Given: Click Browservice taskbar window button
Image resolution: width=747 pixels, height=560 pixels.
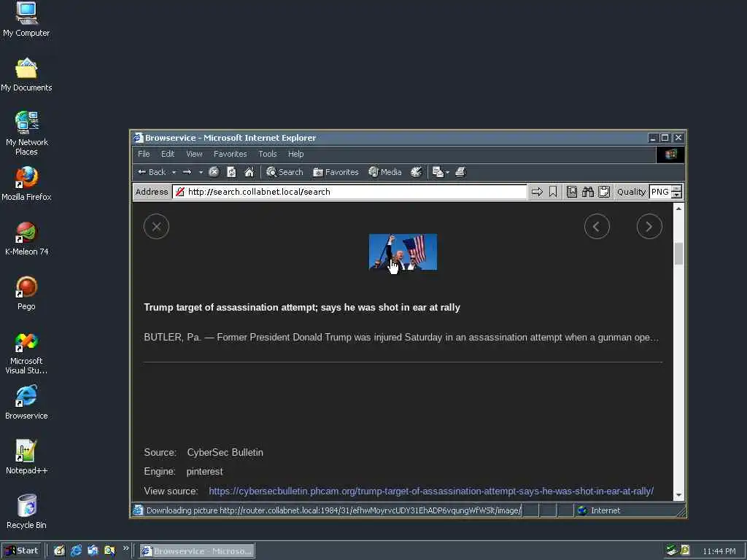Looking at the screenshot, I should 197,551.
